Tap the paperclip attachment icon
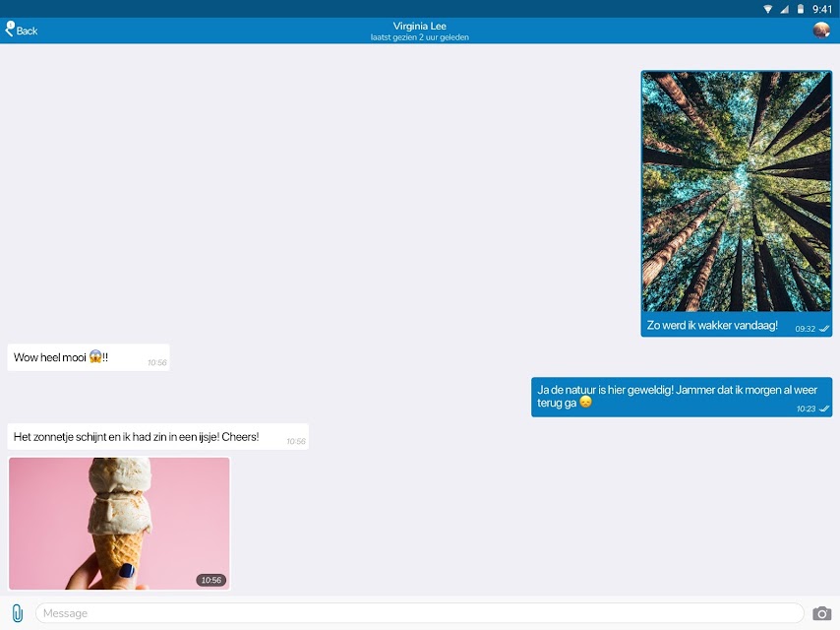Image resolution: width=840 pixels, height=630 pixels. tap(17, 613)
